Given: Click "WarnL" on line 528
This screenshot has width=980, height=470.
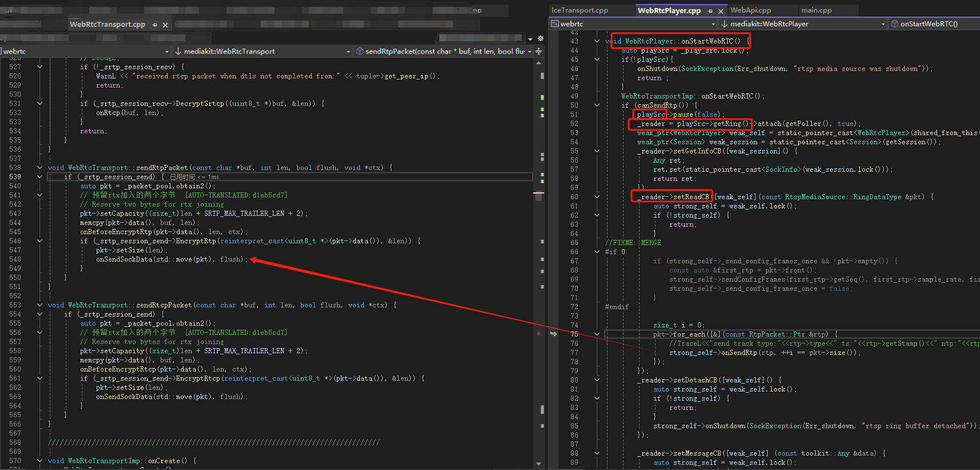Looking at the screenshot, I should pyautogui.click(x=106, y=76).
